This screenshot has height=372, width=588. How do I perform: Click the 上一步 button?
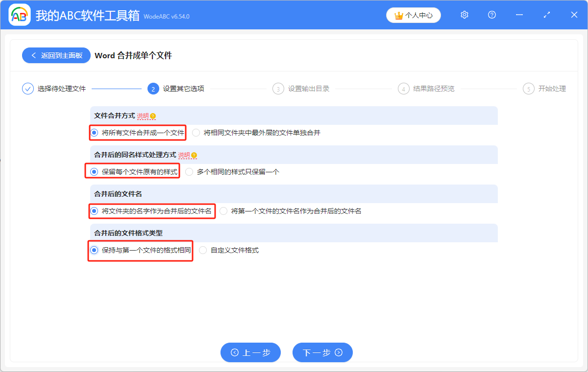[x=250, y=352]
